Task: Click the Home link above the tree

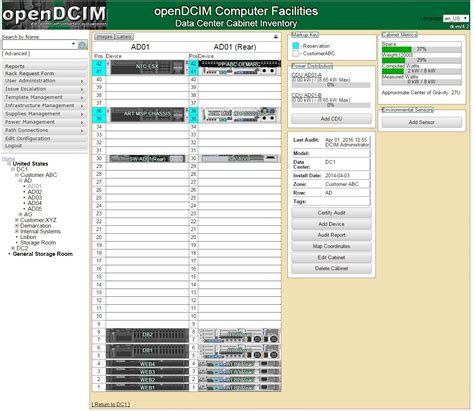Action: 8,159
